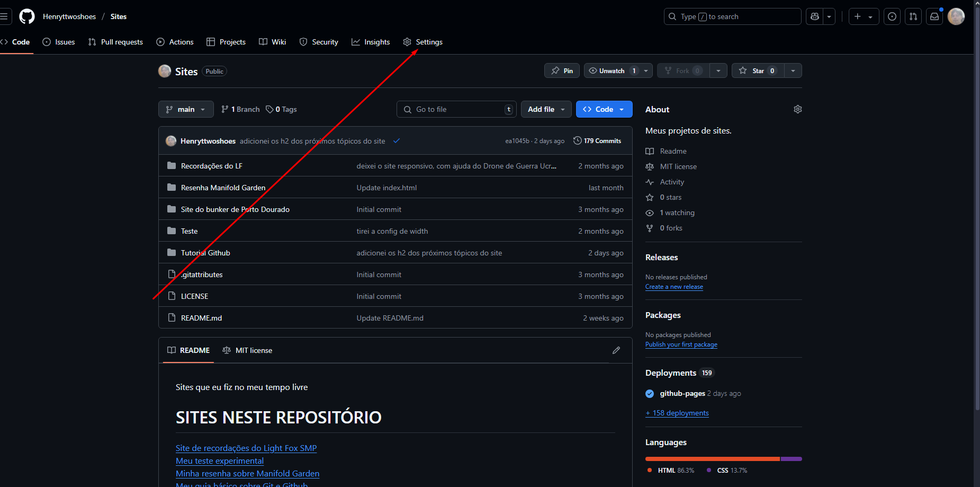
Task: Pin this repository
Action: click(x=562, y=70)
